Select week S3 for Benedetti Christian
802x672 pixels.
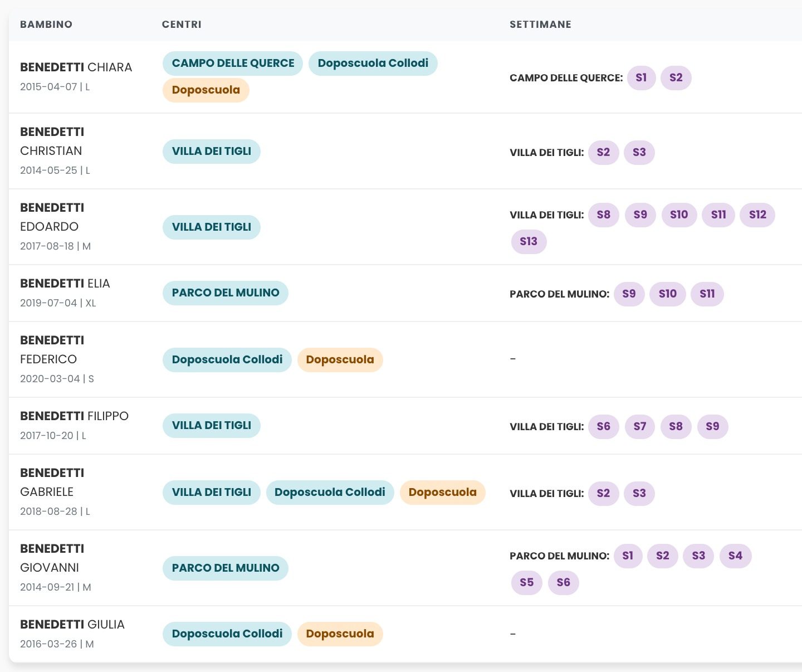[x=639, y=153]
